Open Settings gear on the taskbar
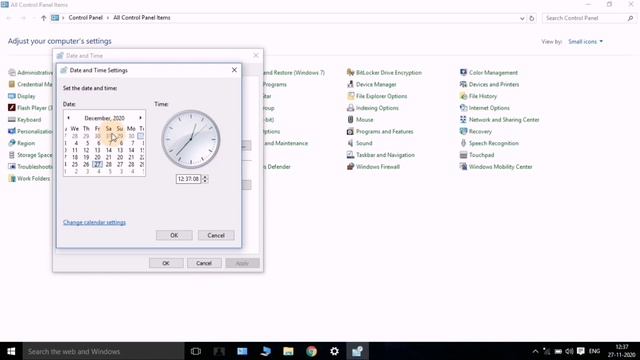 334,351
